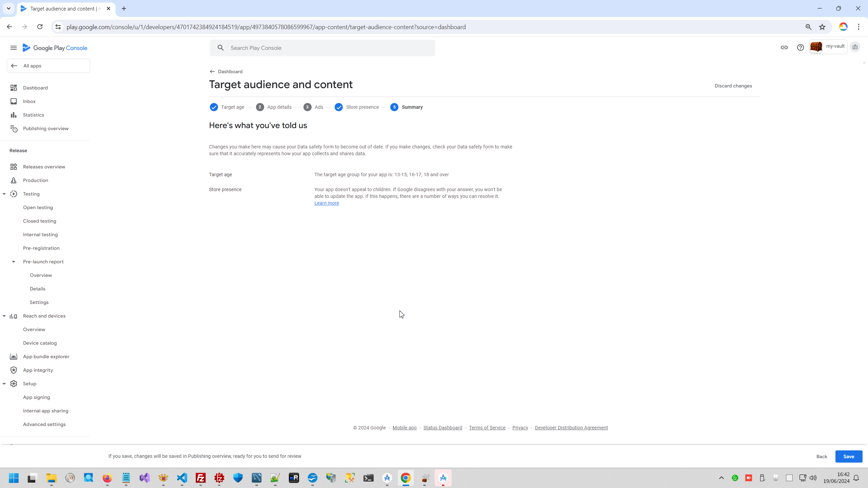Click the Search Play Console field
The height and width of the screenshot is (488, 868).
click(x=322, y=48)
